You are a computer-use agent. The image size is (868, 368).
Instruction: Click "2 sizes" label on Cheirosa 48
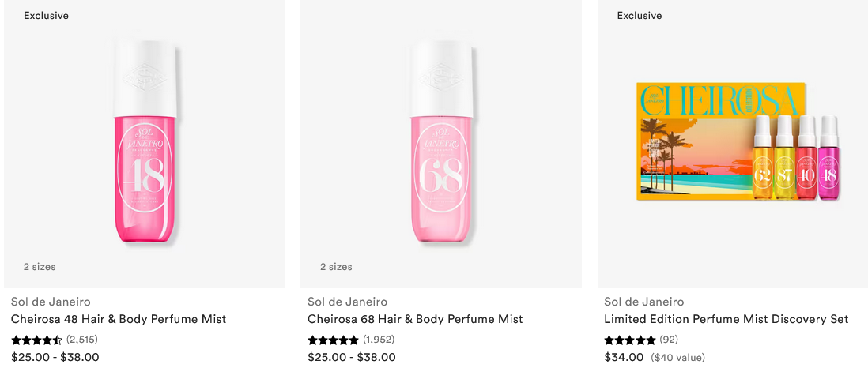(40, 267)
